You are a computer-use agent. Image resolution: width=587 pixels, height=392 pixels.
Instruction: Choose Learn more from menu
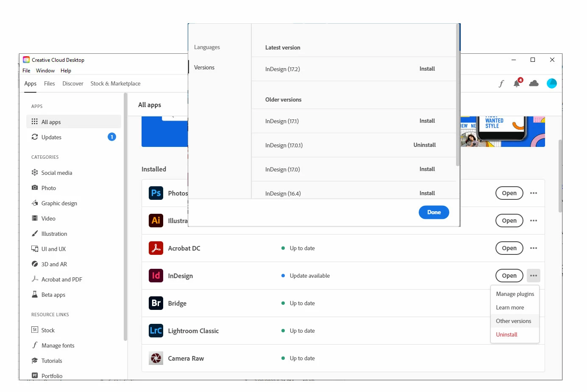(515, 307)
